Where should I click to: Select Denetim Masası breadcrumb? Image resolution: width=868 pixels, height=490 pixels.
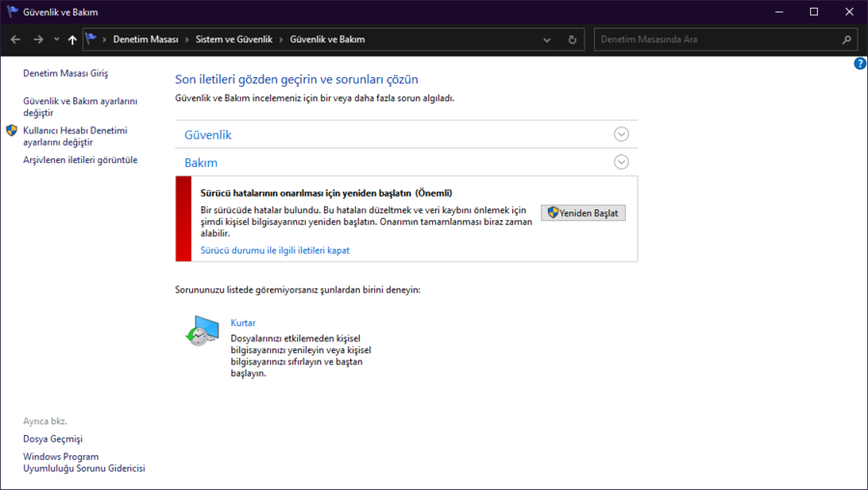[x=146, y=40]
